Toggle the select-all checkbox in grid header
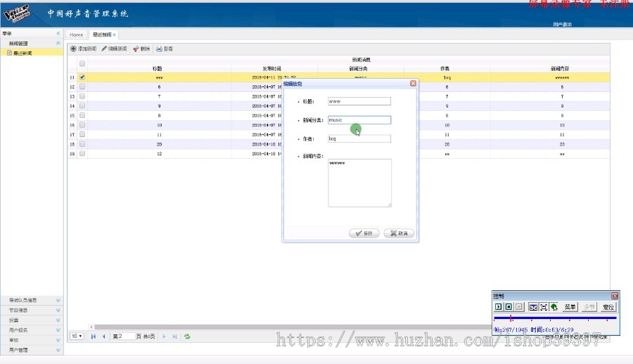Image resolution: width=633 pixels, height=364 pixels. coord(82,63)
